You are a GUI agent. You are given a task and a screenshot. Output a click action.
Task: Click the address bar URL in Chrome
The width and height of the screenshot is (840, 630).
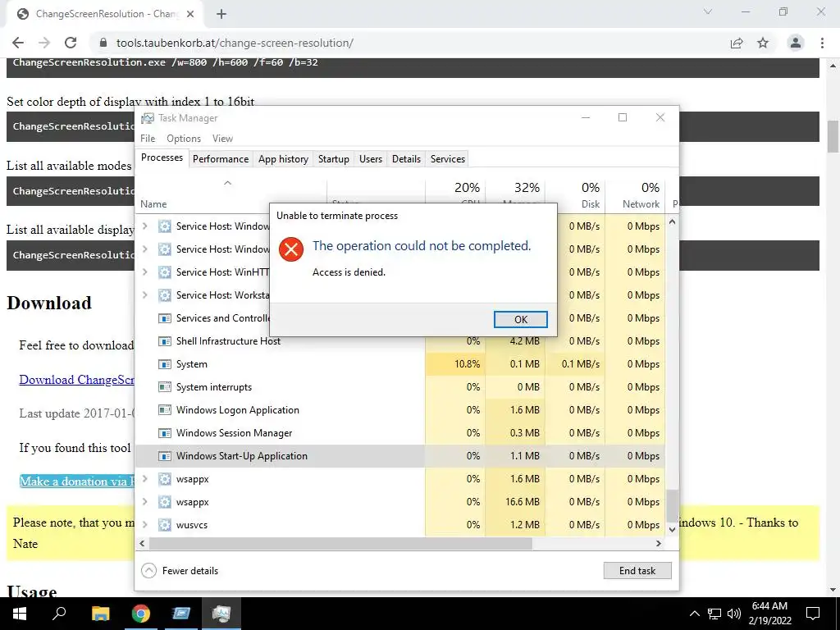point(235,43)
